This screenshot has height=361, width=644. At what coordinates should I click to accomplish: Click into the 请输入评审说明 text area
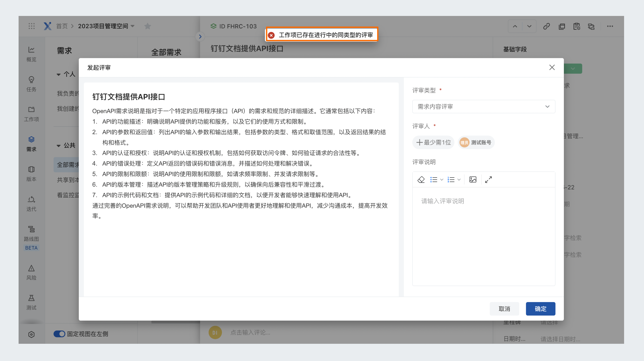[x=484, y=236]
